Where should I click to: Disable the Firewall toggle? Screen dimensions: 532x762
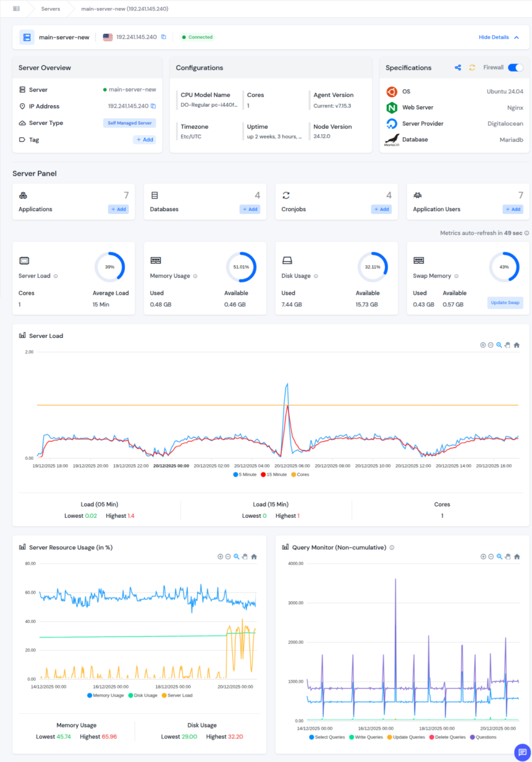coord(515,67)
